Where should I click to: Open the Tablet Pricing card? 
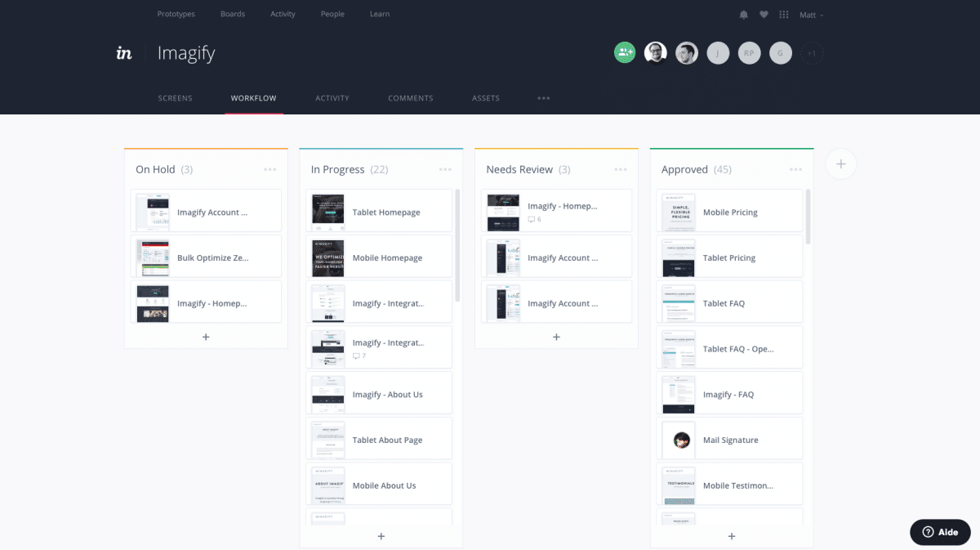tap(729, 258)
